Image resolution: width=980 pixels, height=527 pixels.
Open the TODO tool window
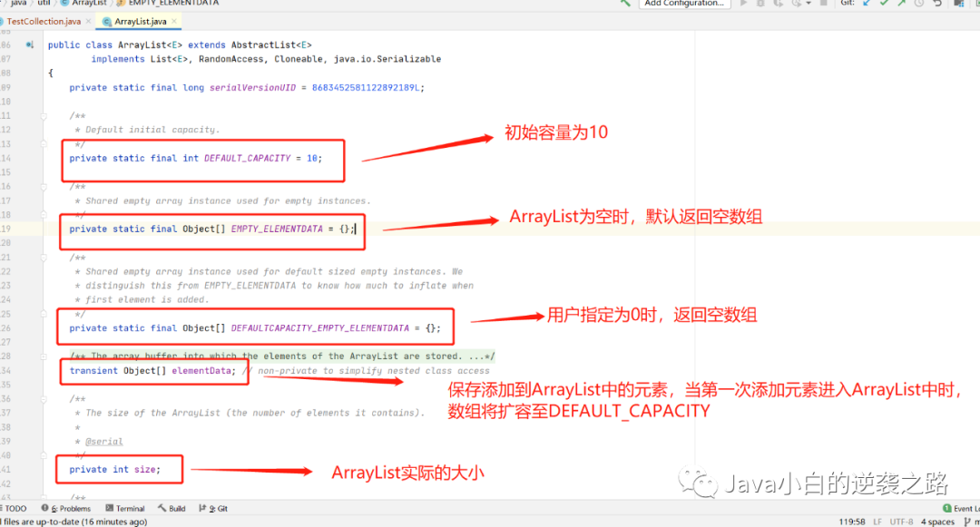[x=14, y=509]
